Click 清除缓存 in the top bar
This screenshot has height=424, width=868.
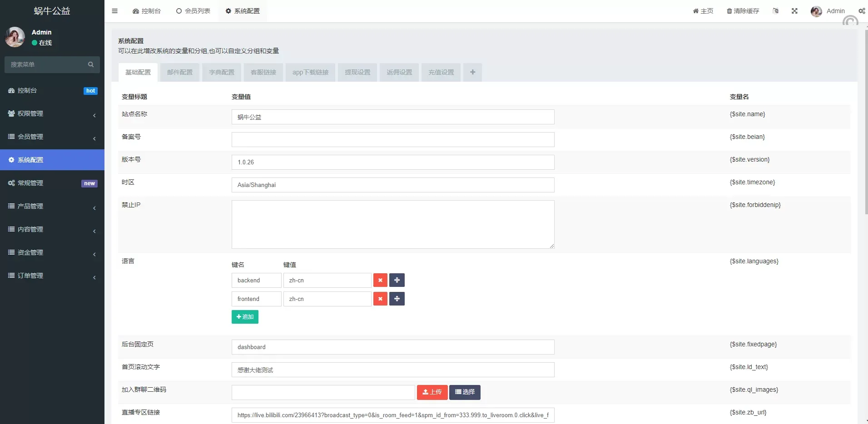(743, 11)
